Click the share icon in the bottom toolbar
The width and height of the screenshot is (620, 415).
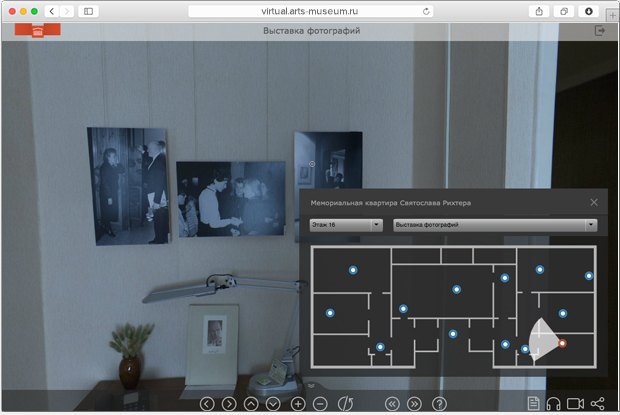click(x=597, y=404)
